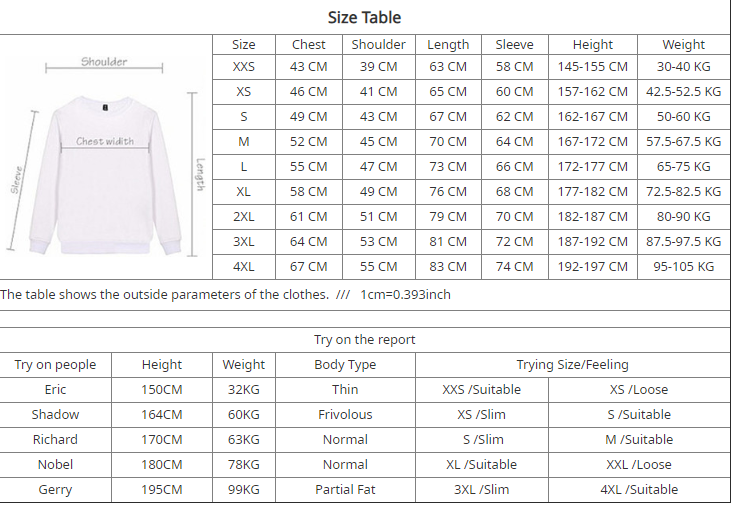Viewport: 732px width, 505px height.
Task: Click the Frivolous body type cell
Action: (x=345, y=414)
